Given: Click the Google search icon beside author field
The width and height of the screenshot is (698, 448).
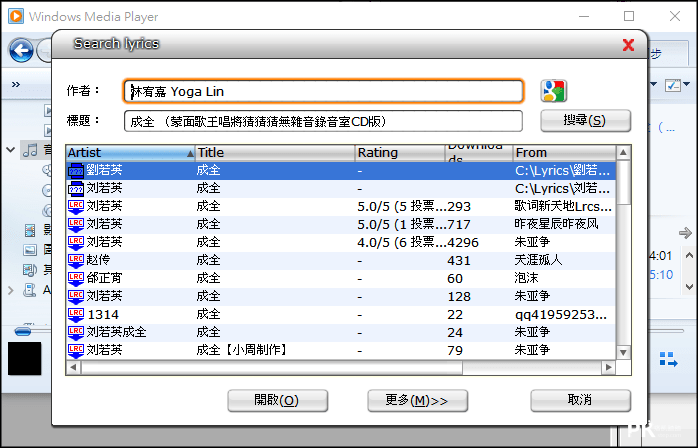Looking at the screenshot, I should point(553,91).
